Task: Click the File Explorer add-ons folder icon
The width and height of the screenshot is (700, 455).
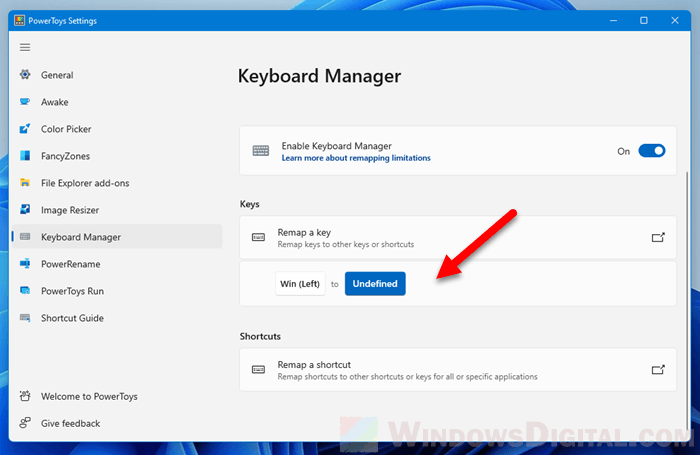Action: [25, 183]
